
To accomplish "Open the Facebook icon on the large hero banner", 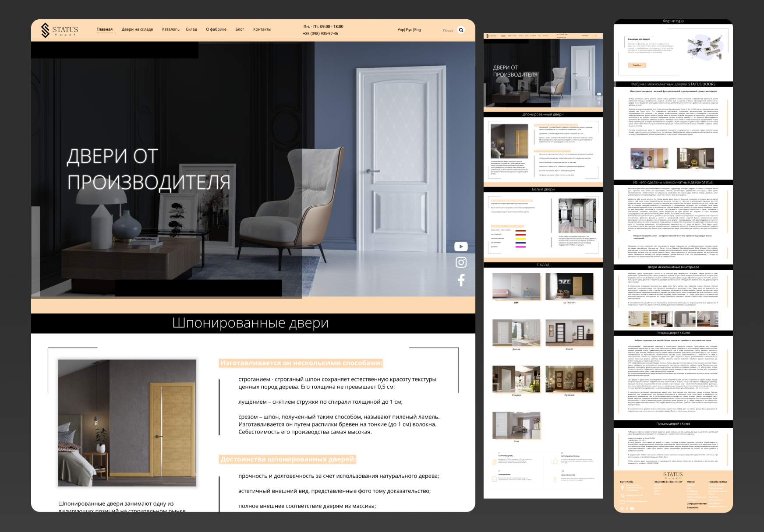I will [x=461, y=280].
